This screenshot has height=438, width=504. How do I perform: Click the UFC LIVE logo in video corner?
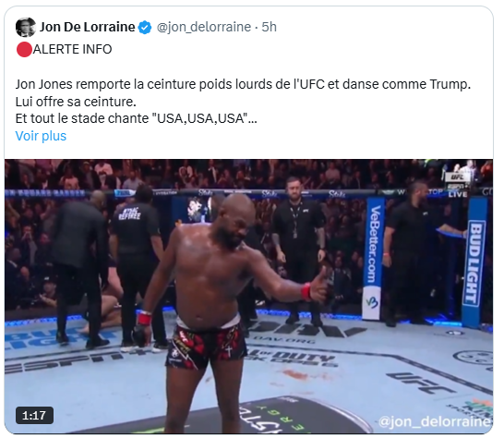(x=458, y=185)
